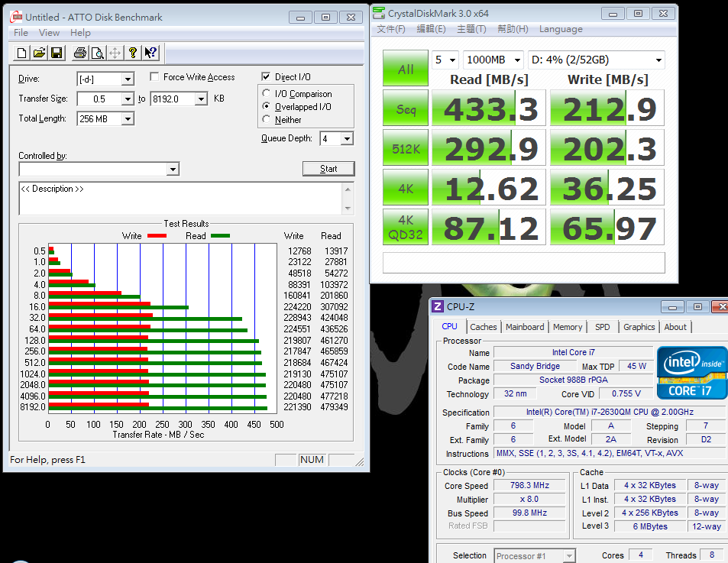Save results using the floppy disk icon
Image resolution: width=728 pixels, height=563 pixels.
pos(57,53)
